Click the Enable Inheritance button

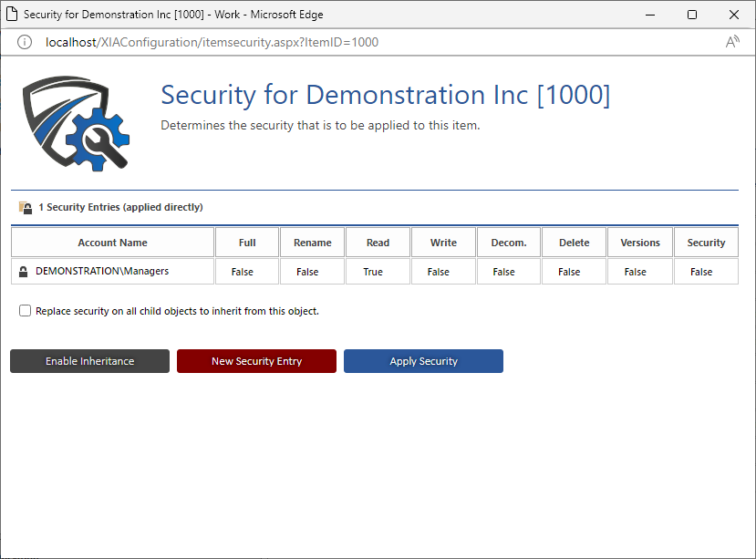89,361
